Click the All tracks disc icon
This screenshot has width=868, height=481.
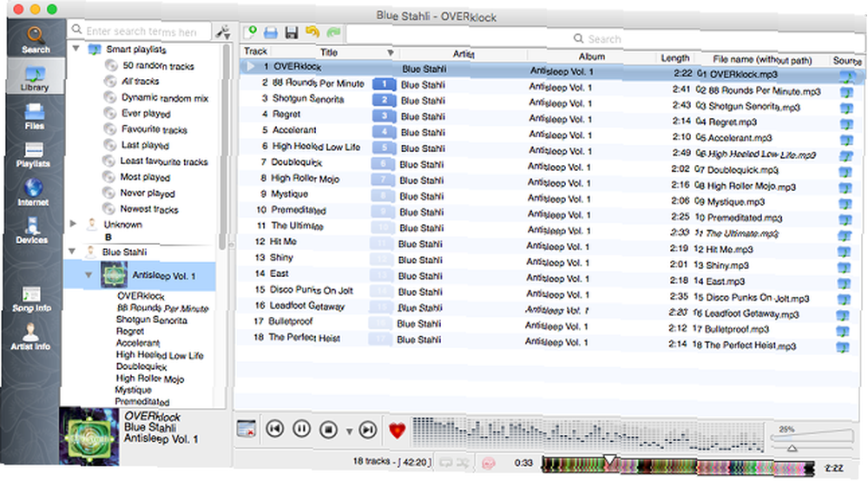(111, 82)
